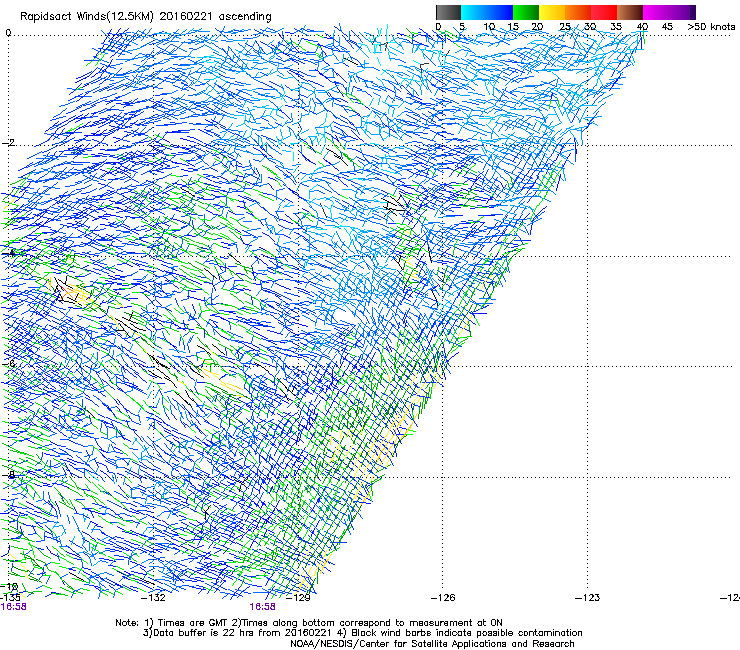Click the '45' legend label
Viewport: 740px width, 650px height.
pos(667,26)
